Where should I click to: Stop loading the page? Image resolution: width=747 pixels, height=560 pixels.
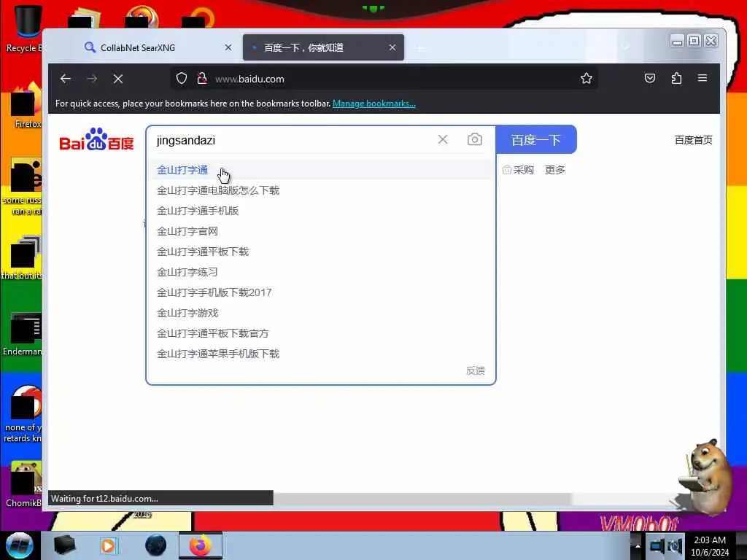pyautogui.click(x=118, y=79)
